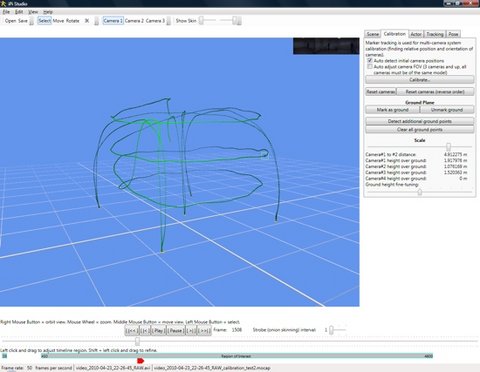Image resolution: width=480 pixels, height=372 pixels.
Task: Toggle the Show Skin option
Action: pos(186,21)
